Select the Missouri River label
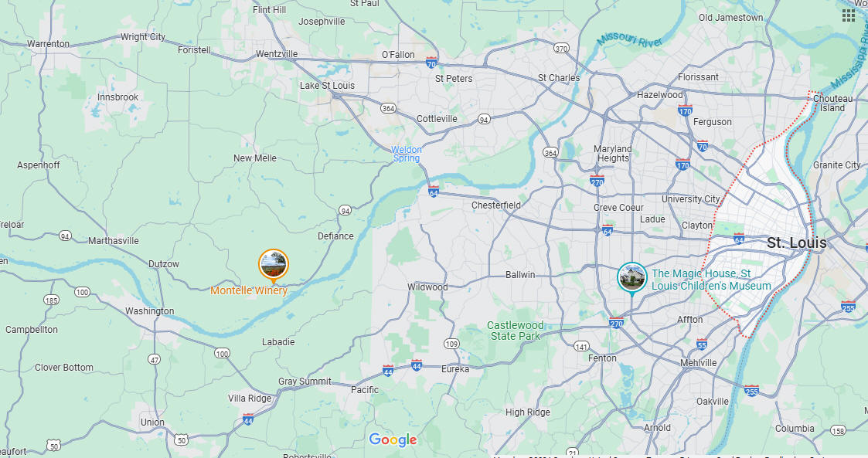The width and height of the screenshot is (868, 458). click(x=629, y=39)
